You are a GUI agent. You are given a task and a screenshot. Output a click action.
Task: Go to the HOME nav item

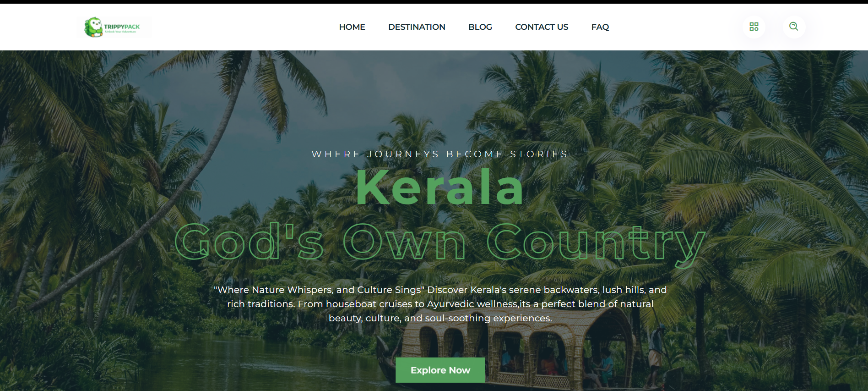coord(352,27)
